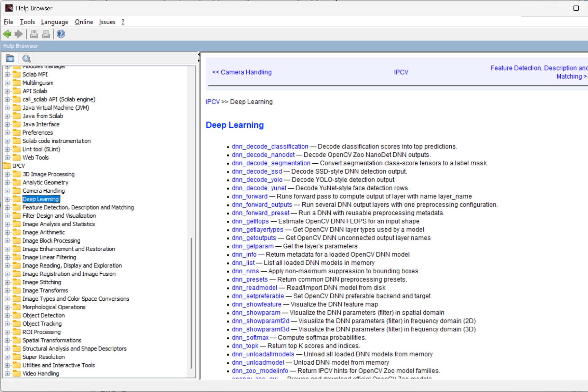
Task: Expand the Image Stitching tree node
Action: click(7, 282)
